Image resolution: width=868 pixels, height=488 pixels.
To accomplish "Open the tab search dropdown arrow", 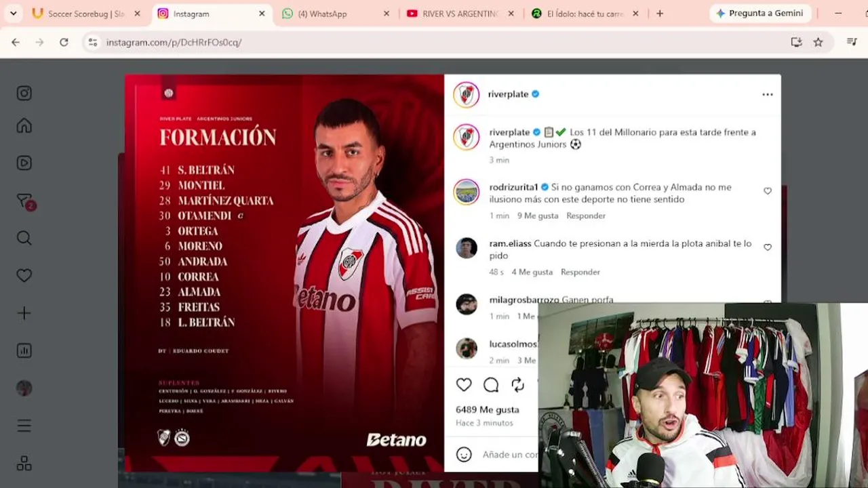I will coord(13,14).
